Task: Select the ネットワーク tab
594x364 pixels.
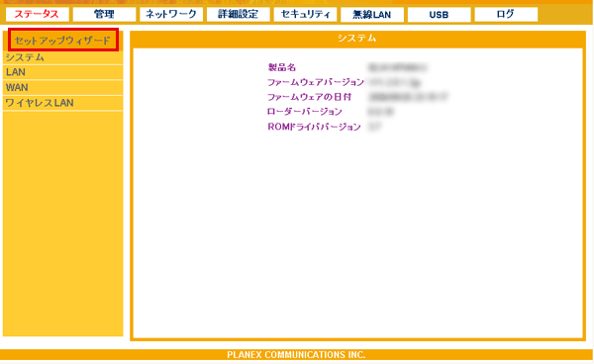Action: pos(171,15)
